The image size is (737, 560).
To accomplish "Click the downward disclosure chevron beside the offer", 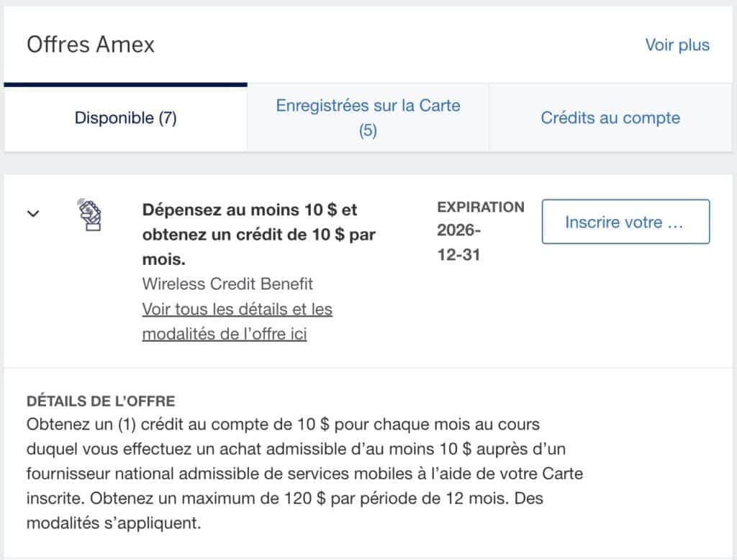I will (x=32, y=214).
